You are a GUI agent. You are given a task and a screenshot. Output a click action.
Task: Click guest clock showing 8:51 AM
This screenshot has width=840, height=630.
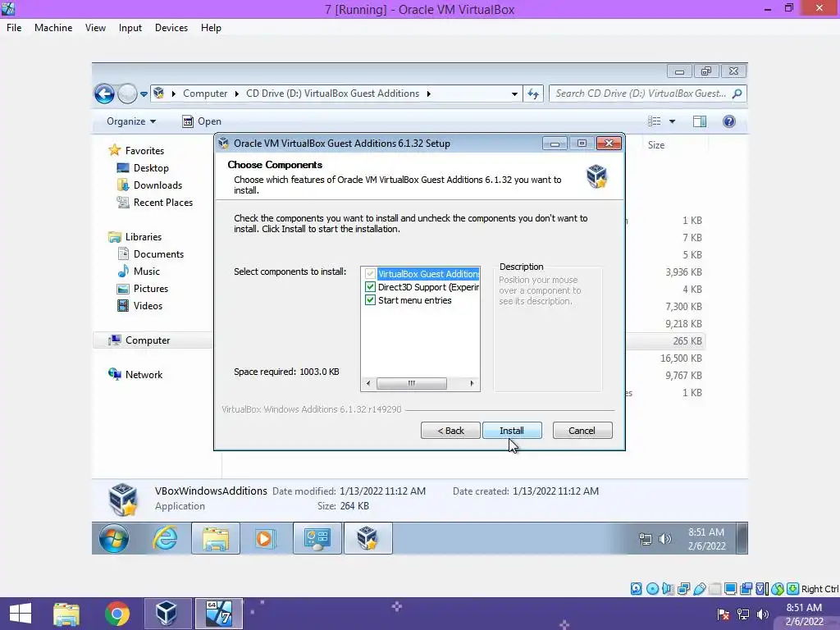click(706, 539)
